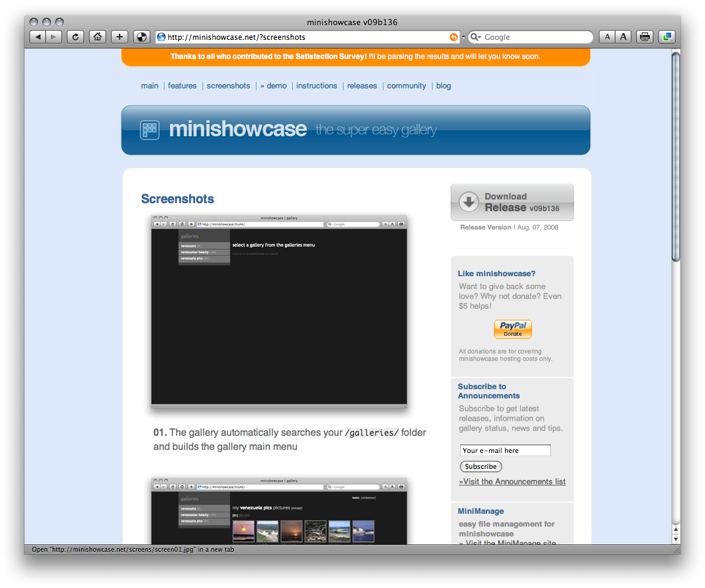
Task: Open the first gallery screenshot thumbnail
Action: (x=279, y=312)
